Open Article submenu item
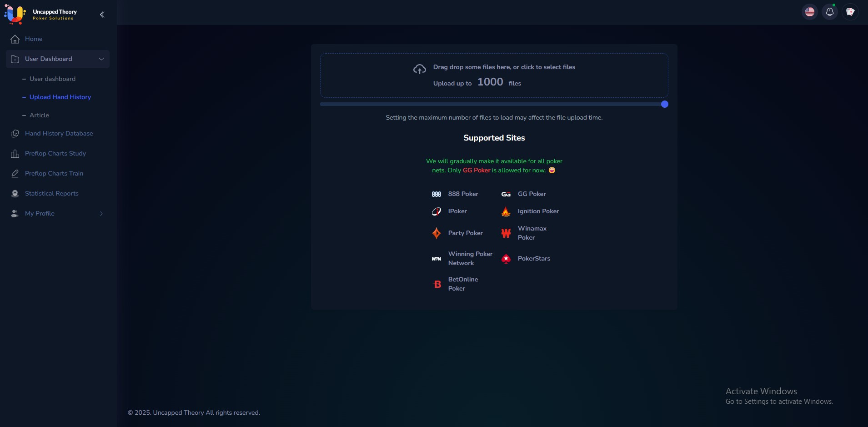The width and height of the screenshot is (868, 427). pyautogui.click(x=39, y=116)
